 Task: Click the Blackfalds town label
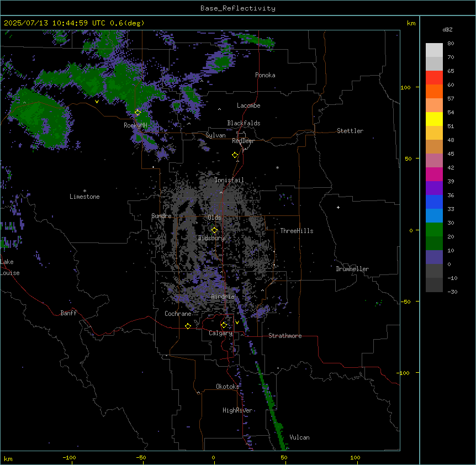tap(244, 123)
